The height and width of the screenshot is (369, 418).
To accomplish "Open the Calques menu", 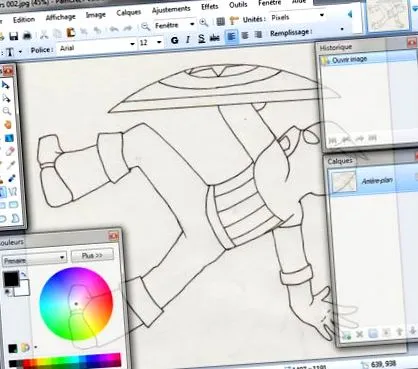I will [129, 13].
